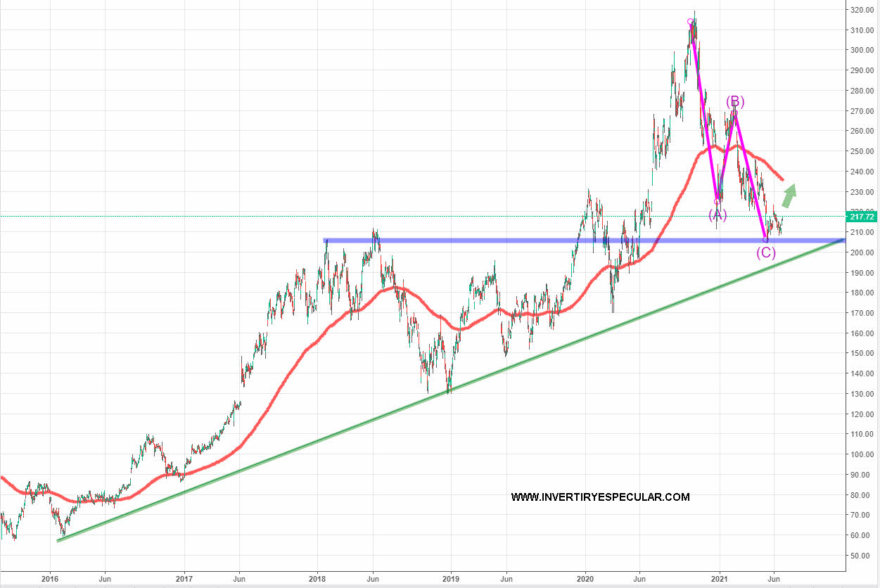The height and width of the screenshot is (588, 880).
Task: Open the WWW.INVERTIRYESPECULAR.COM watermark link
Action: click(600, 497)
